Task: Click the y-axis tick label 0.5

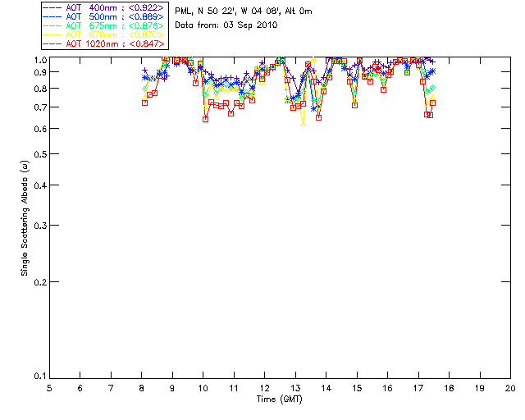Action: (39, 154)
